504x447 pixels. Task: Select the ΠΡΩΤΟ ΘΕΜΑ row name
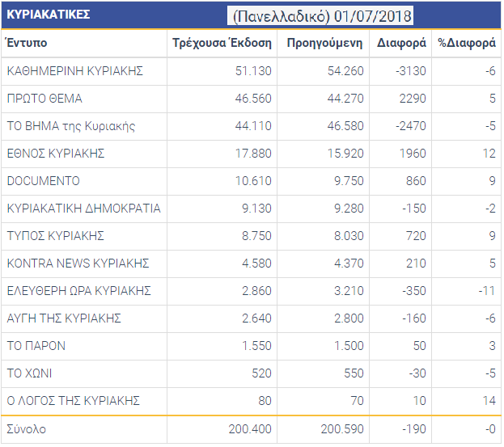[x=44, y=99]
